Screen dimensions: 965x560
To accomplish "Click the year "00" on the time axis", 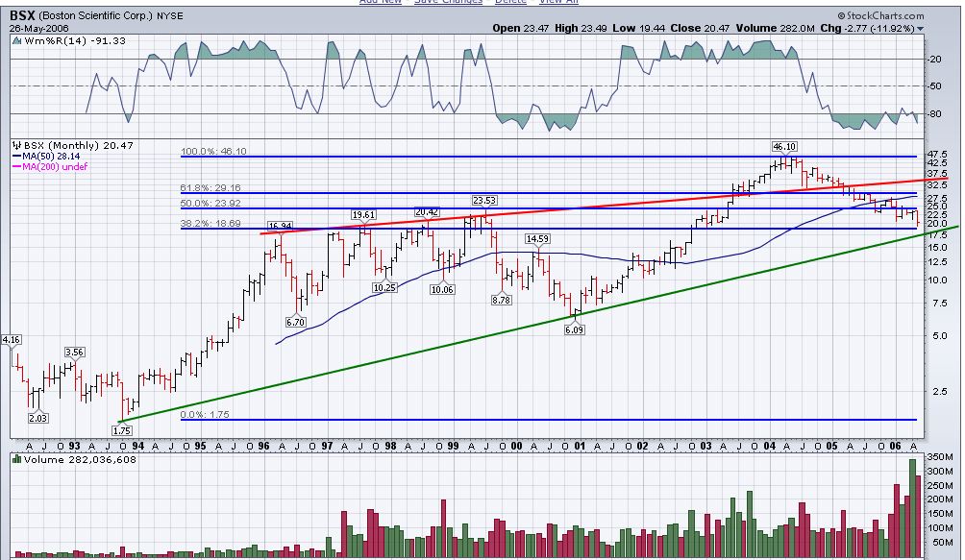I will (516, 447).
